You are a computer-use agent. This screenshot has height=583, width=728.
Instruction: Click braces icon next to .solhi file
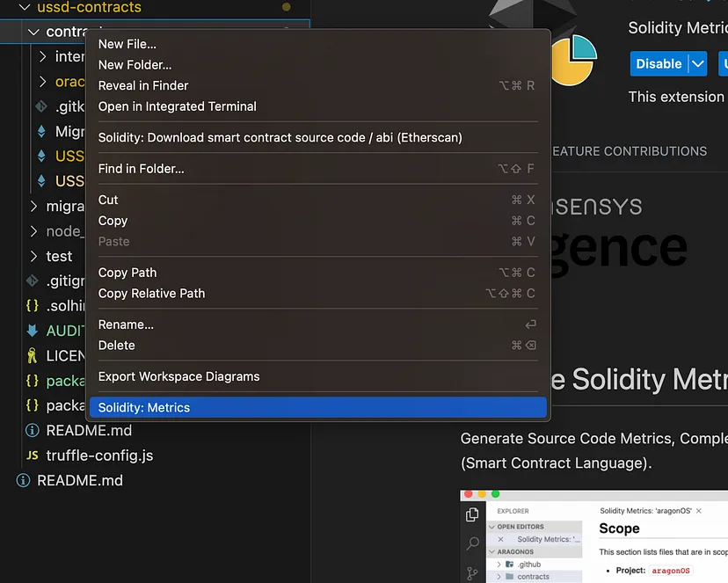click(x=32, y=305)
